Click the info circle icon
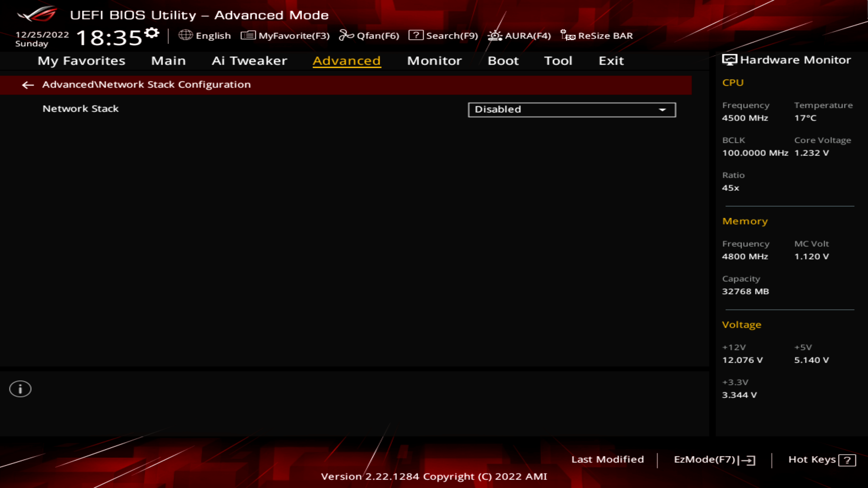Screen dimensions: 868x488 coord(20,389)
